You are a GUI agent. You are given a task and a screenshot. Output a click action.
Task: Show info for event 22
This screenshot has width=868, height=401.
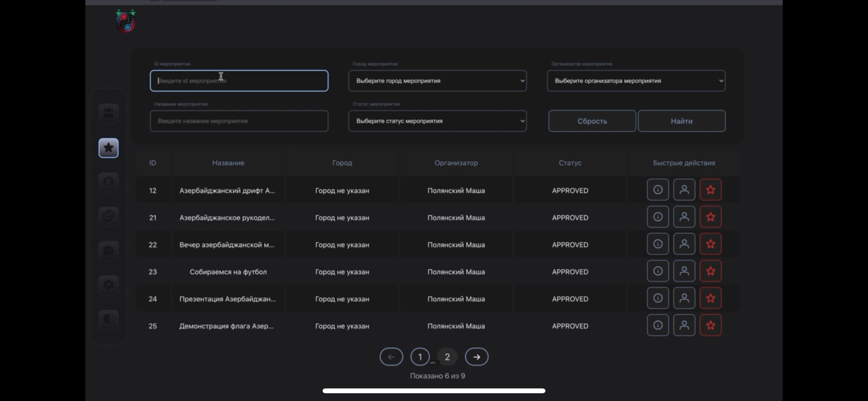pyautogui.click(x=658, y=244)
